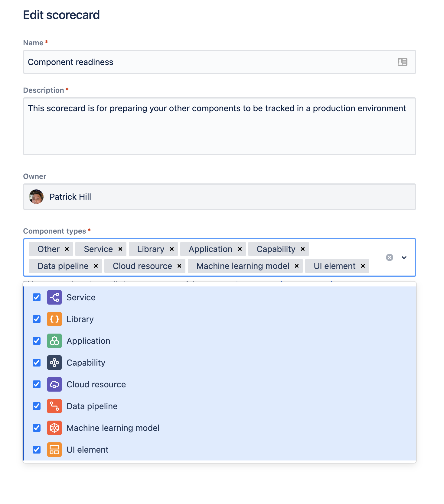
Task: Click the Library curly-braces icon
Action: coord(54,319)
